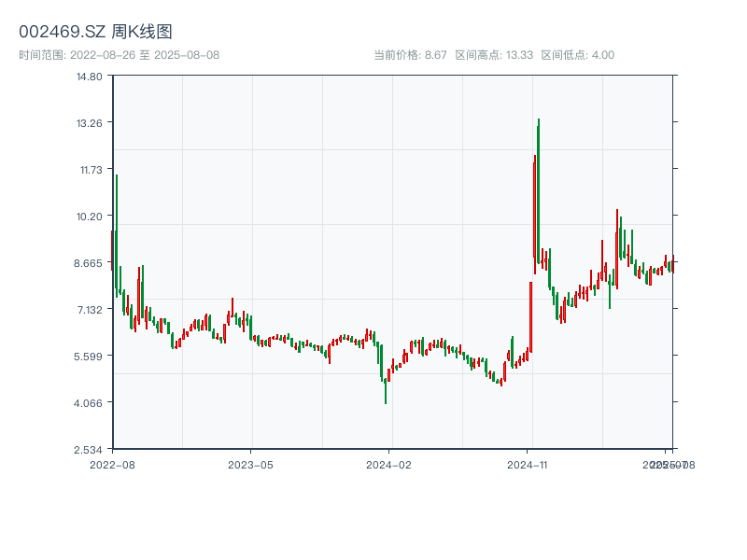Click the lowest green candle near 4.00
The width and height of the screenshot is (747, 560).
point(386,391)
